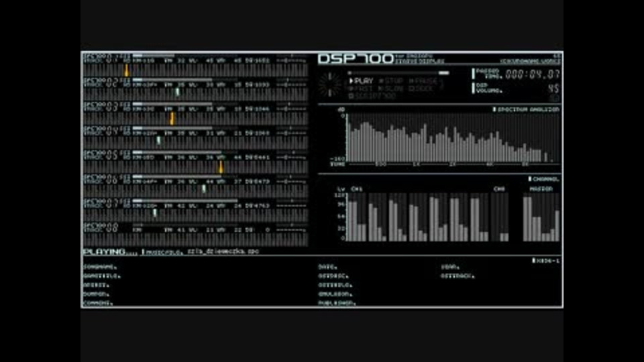Click the DSP volume value 45
644x362 pixels.
point(553,88)
